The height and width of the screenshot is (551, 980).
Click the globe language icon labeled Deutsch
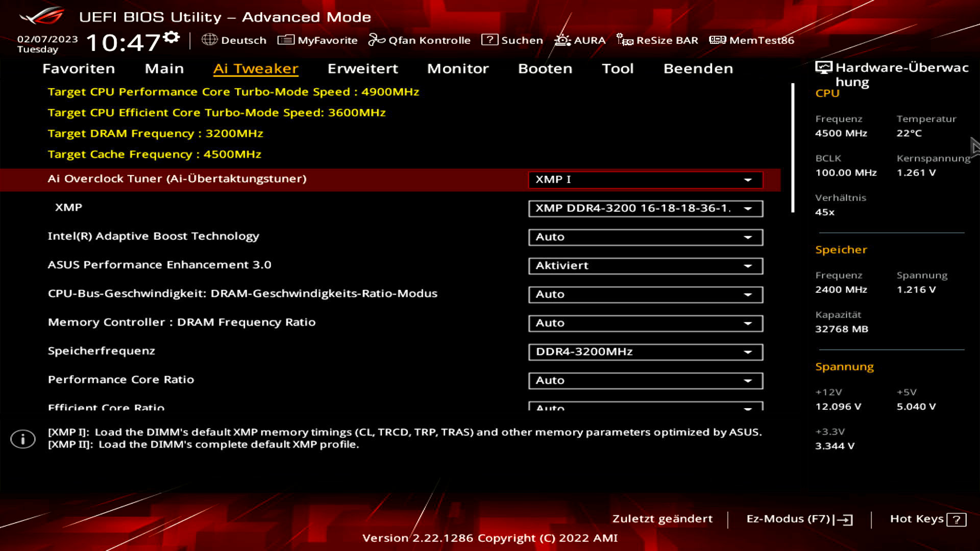point(209,40)
